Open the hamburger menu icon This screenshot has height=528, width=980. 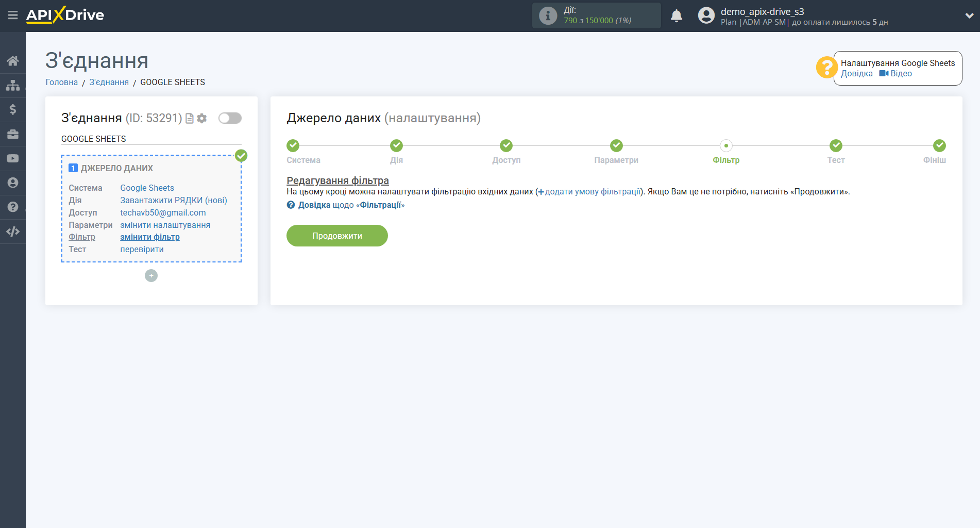coord(13,15)
